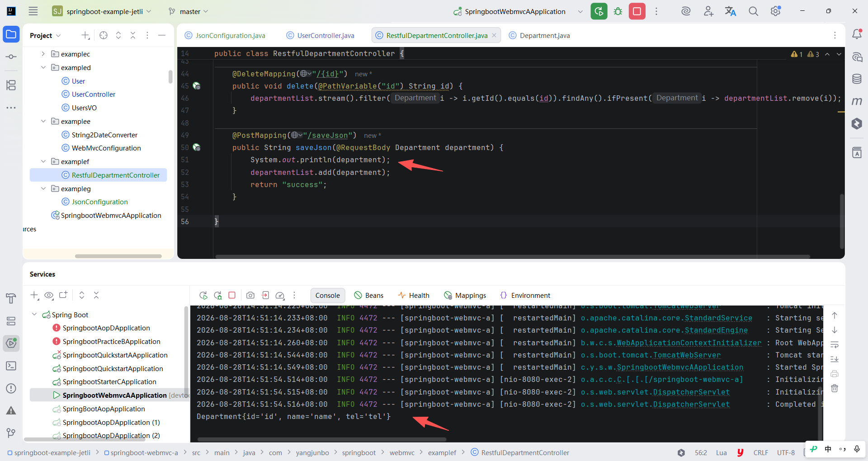868x461 pixels.
Task: Open the Terminal tool window
Action: pyautogui.click(x=11, y=366)
